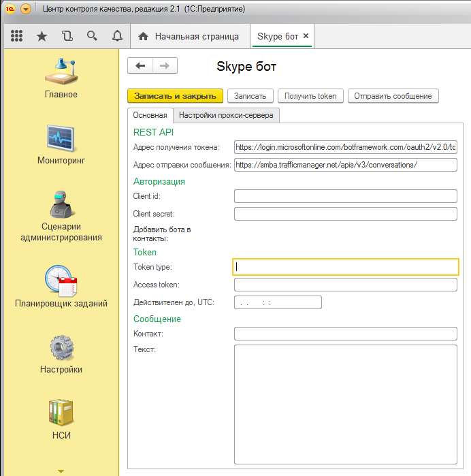Focus the Access token field
The height and width of the screenshot is (476, 471).
pos(346,285)
